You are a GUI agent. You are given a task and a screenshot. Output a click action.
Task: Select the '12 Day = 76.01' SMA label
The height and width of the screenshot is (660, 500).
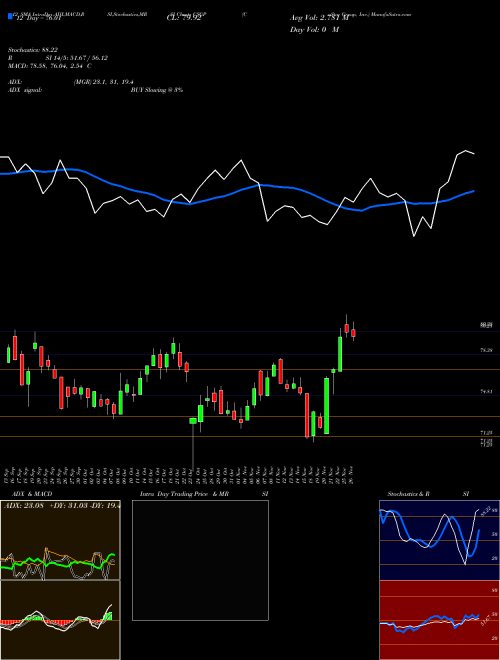tap(37, 18)
